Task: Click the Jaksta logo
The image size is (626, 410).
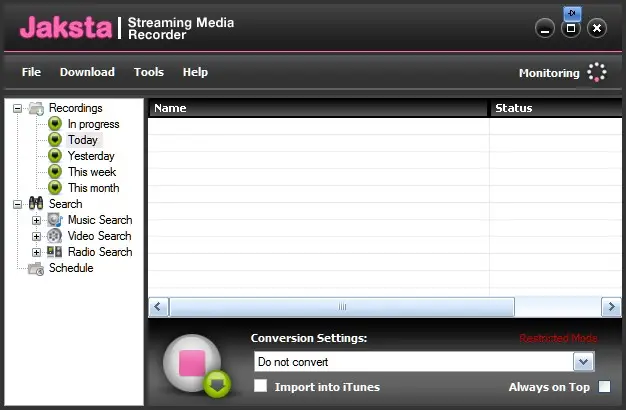Action: coord(66,28)
